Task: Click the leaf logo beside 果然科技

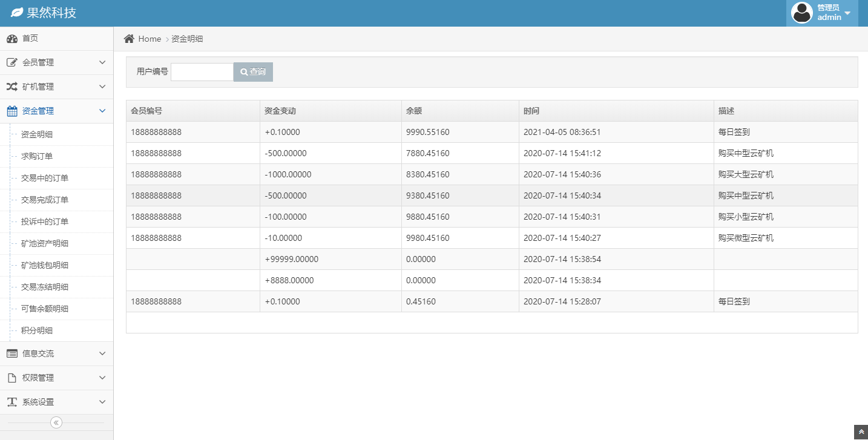Action: click(x=17, y=13)
